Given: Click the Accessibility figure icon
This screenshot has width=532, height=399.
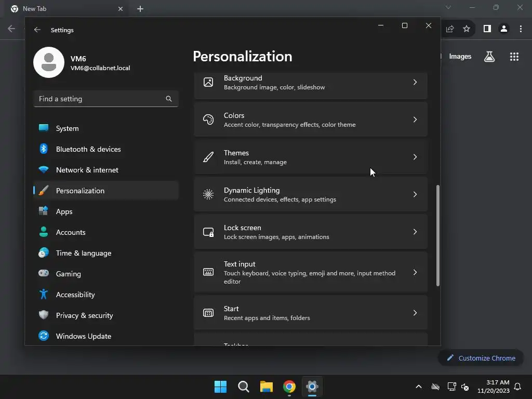Looking at the screenshot, I should point(44,294).
